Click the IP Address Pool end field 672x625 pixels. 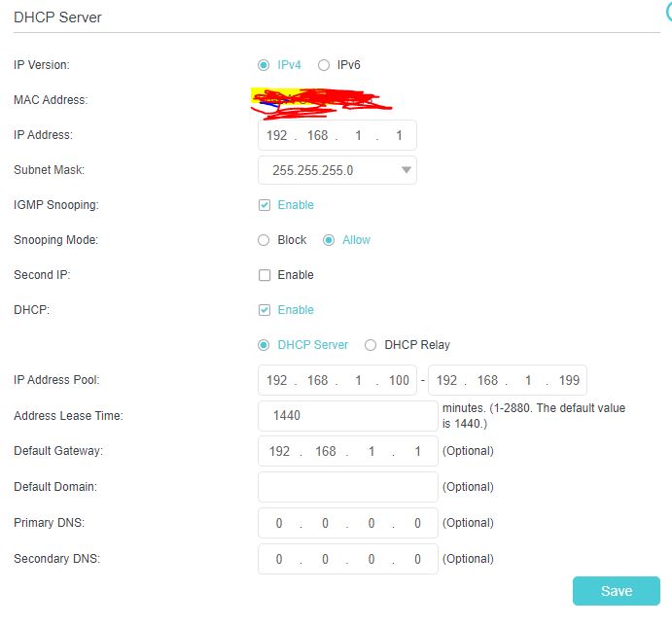(x=508, y=380)
